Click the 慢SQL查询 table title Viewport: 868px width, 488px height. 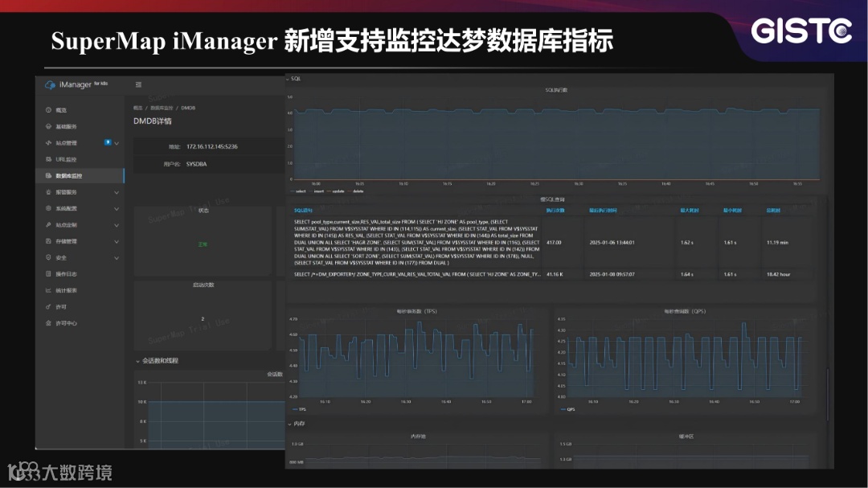[552, 199]
